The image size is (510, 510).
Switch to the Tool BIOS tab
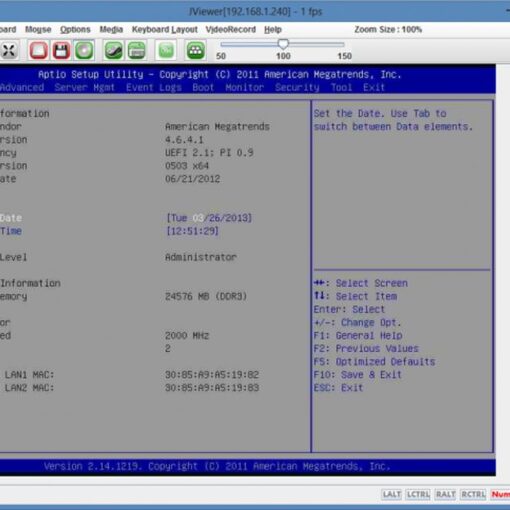pos(341,88)
